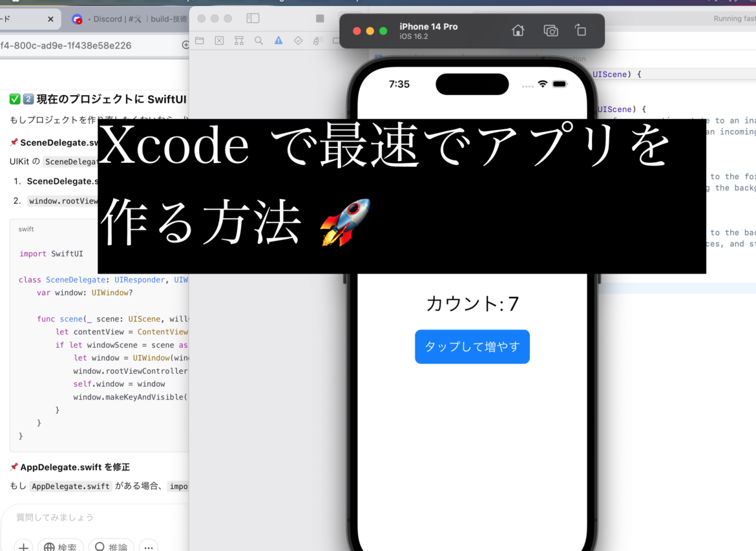Click the 'カウント: 7' label in simulator

click(472, 304)
